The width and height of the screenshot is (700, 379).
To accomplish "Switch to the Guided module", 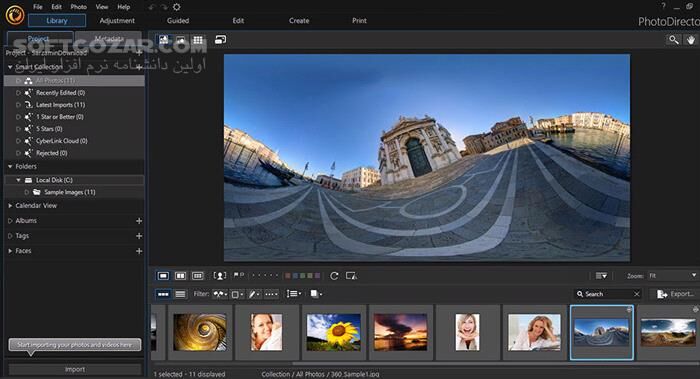I will pyautogui.click(x=178, y=21).
